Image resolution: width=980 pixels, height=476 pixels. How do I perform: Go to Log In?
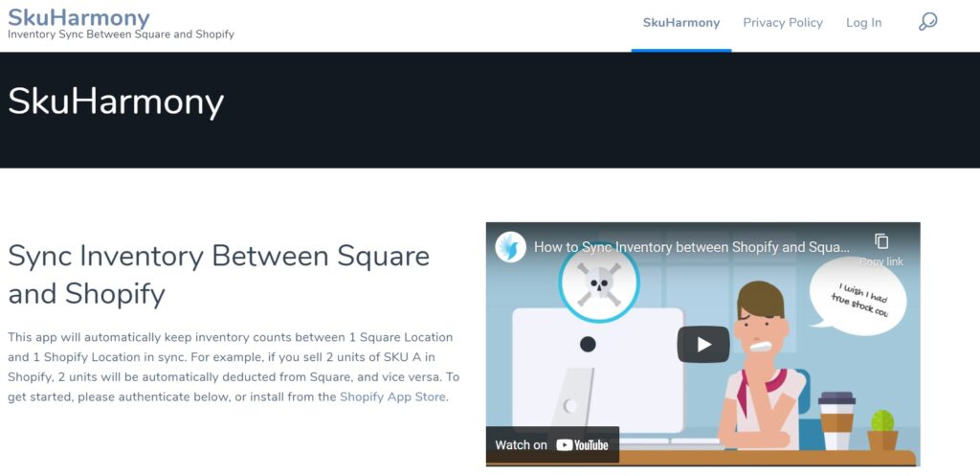click(864, 23)
